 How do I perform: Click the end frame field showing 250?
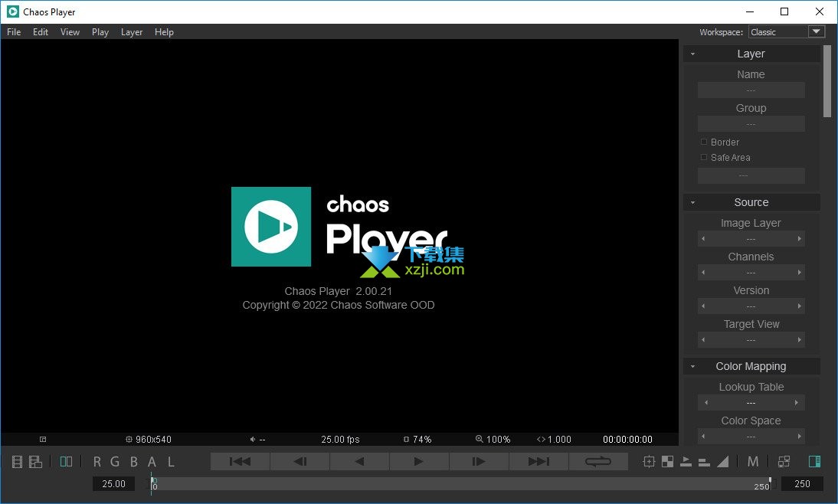[802, 483]
